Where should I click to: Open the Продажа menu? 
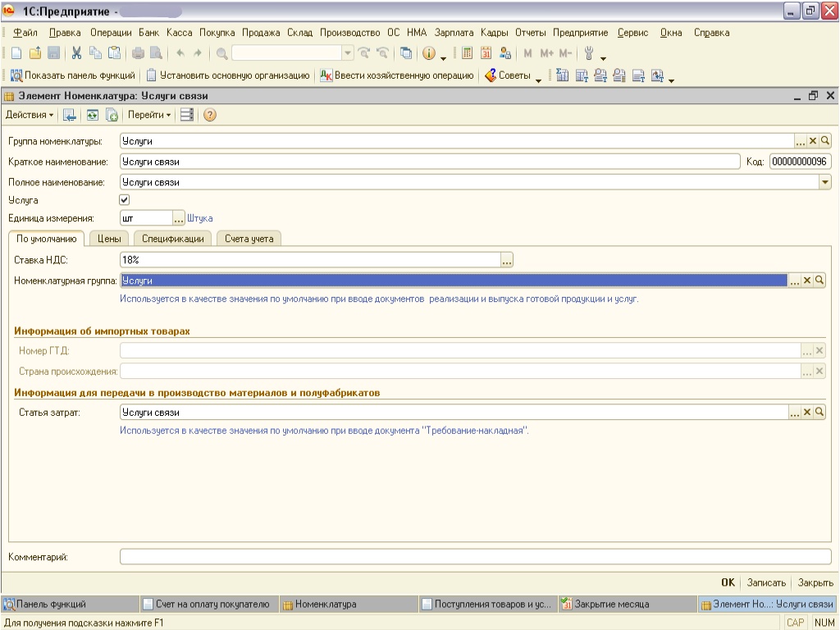261,33
